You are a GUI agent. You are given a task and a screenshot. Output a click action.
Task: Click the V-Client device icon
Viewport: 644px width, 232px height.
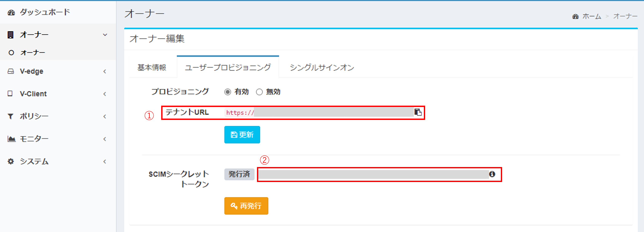[10, 94]
